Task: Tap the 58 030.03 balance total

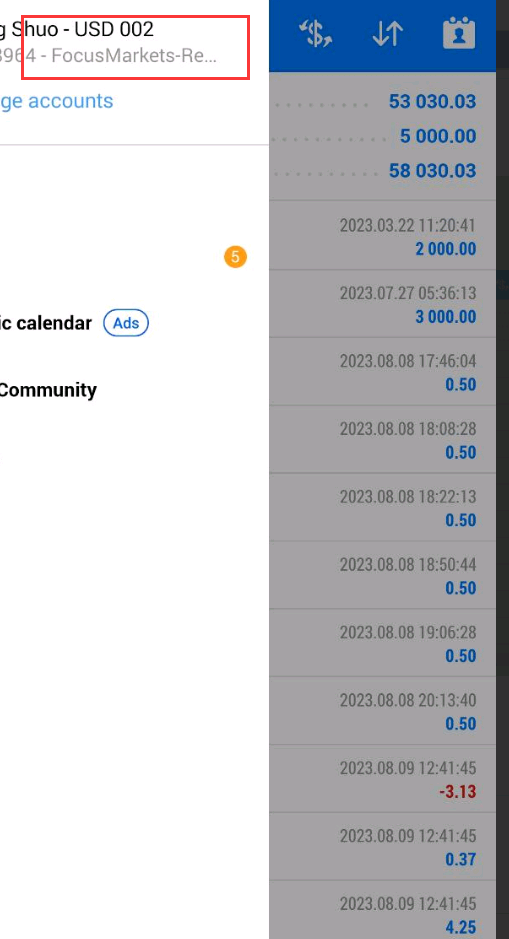Action: [x=432, y=171]
